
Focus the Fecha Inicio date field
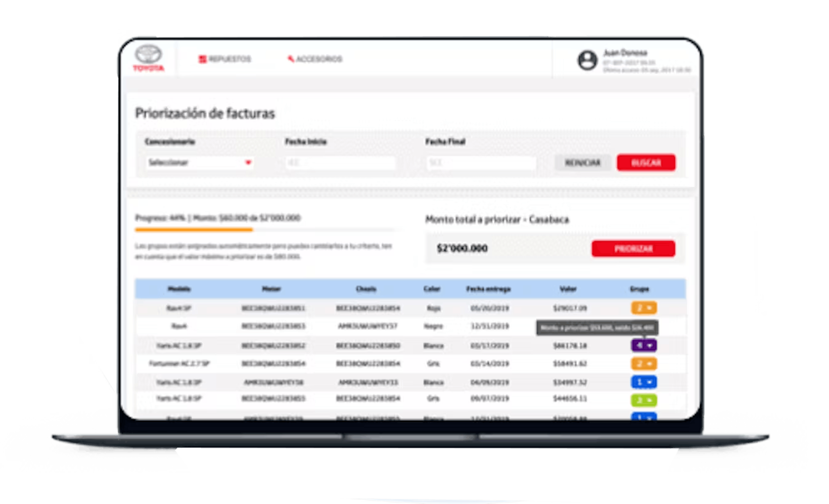pyautogui.click(x=340, y=163)
